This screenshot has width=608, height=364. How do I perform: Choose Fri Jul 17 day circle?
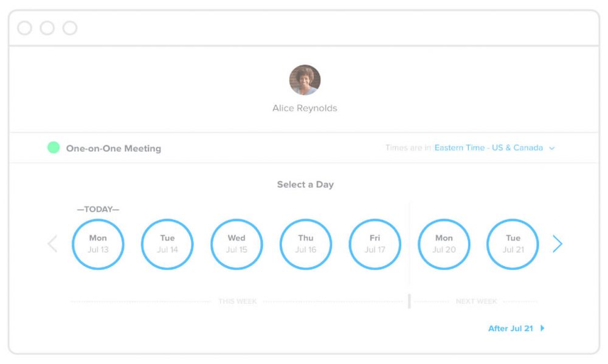pos(375,244)
